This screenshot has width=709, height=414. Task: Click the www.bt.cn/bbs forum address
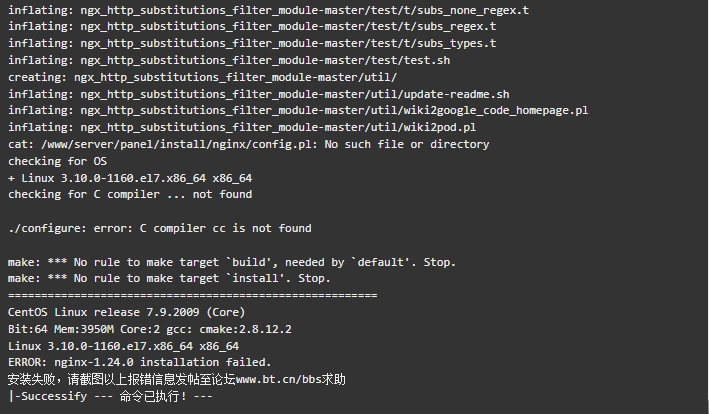click(279, 380)
